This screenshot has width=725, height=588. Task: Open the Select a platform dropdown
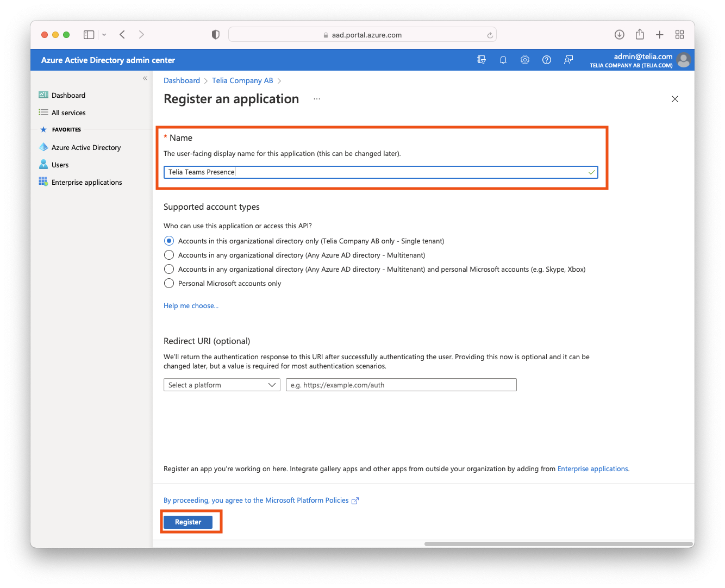pyautogui.click(x=222, y=385)
